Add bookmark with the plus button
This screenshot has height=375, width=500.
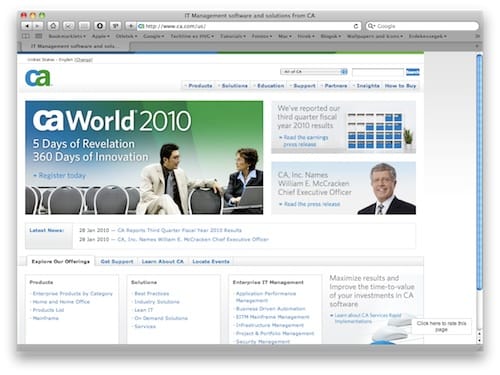pyautogui.click(x=130, y=26)
